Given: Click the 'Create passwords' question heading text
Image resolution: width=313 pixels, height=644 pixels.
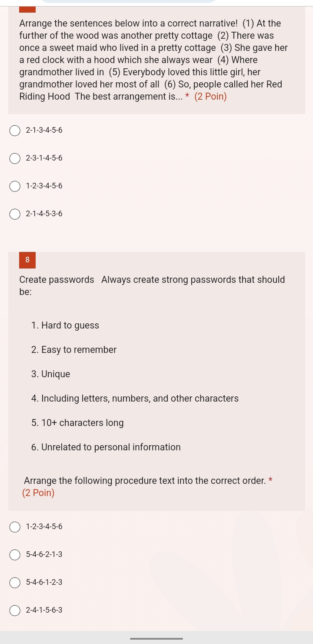Looking at the screenshot, I should point(57,280).
